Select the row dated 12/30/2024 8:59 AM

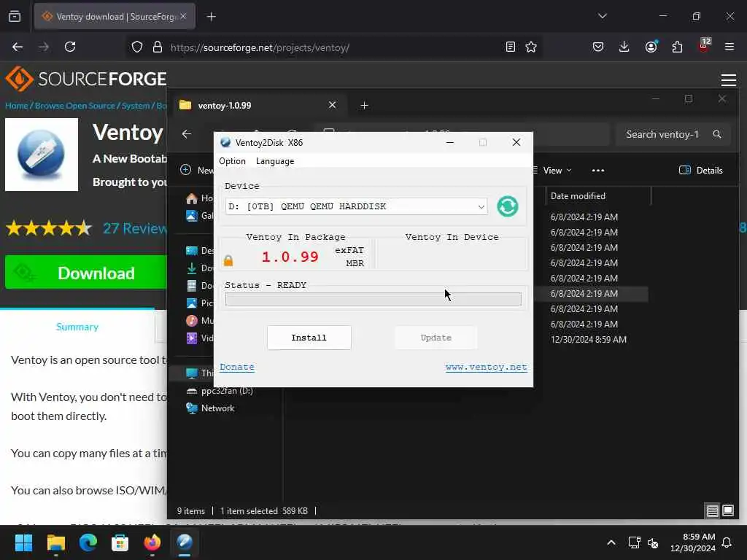[x=589, y=340]
